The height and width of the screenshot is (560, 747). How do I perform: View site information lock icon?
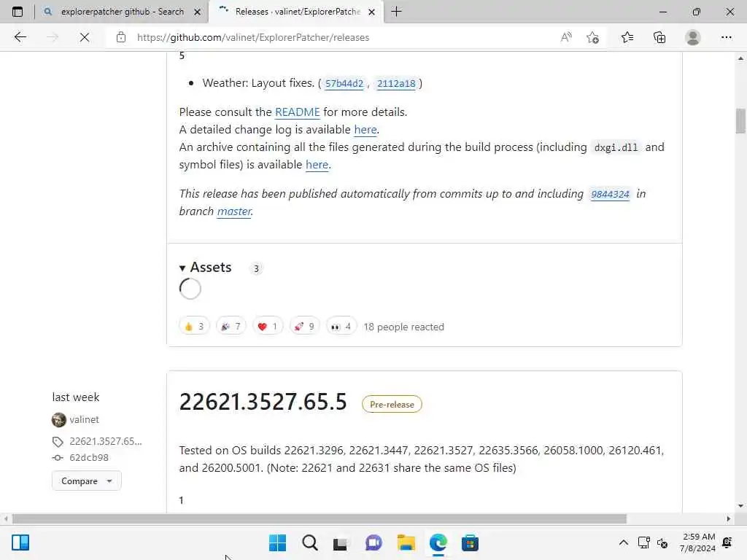point(121,37)
